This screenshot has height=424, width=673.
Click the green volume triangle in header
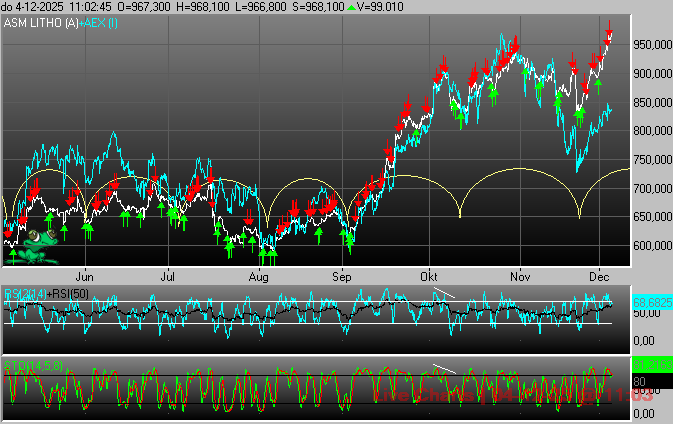click(352, 7)
